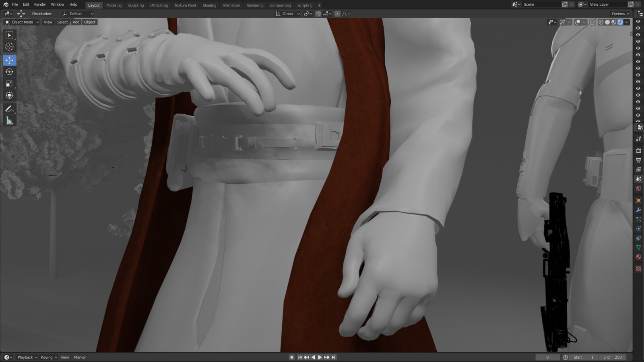
Task: Switch to Wireframe viewport shading
Action: point(601,22)
